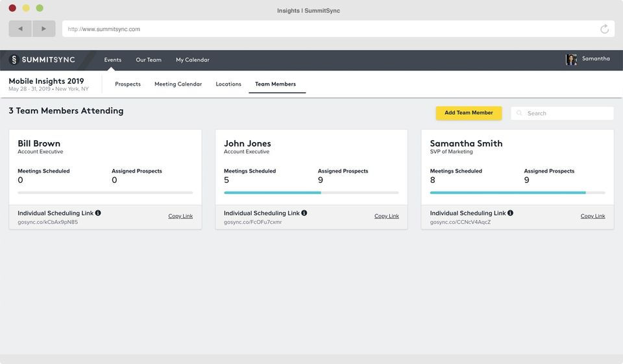Click John Jones's Meetings Scheduled value 5
Image resolution: width=623 pixels, height=364 pixels.
226,180
